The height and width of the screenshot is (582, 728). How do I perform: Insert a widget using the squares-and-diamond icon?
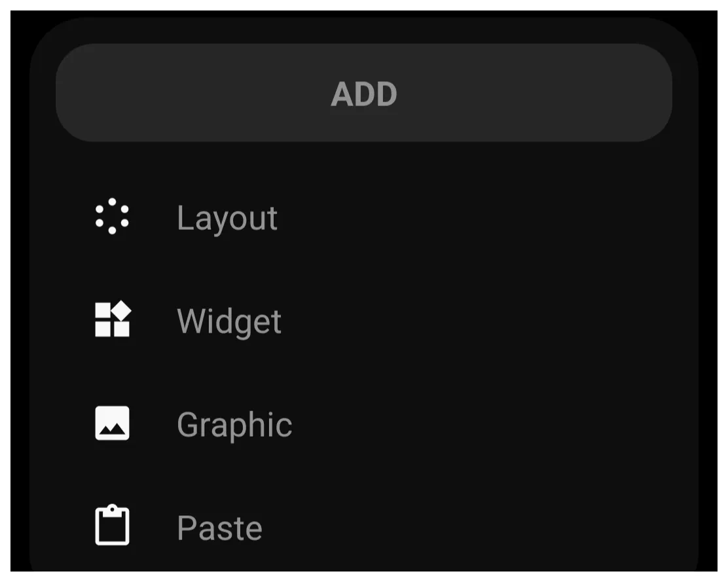tap(113, 319)
